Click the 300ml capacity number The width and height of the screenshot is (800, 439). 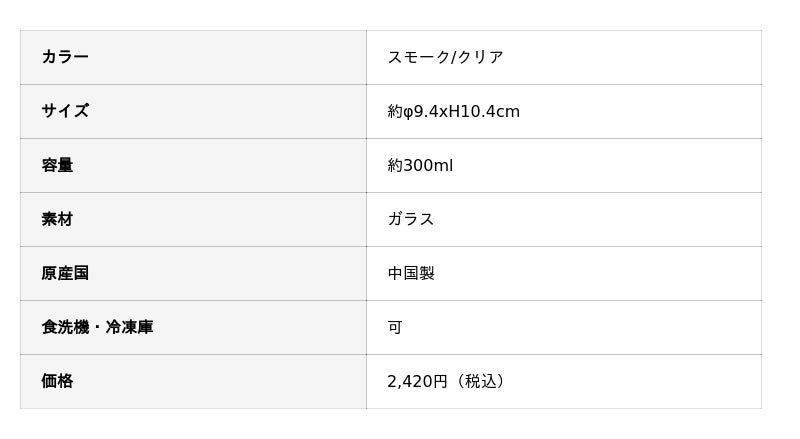[x=428, y=165]
